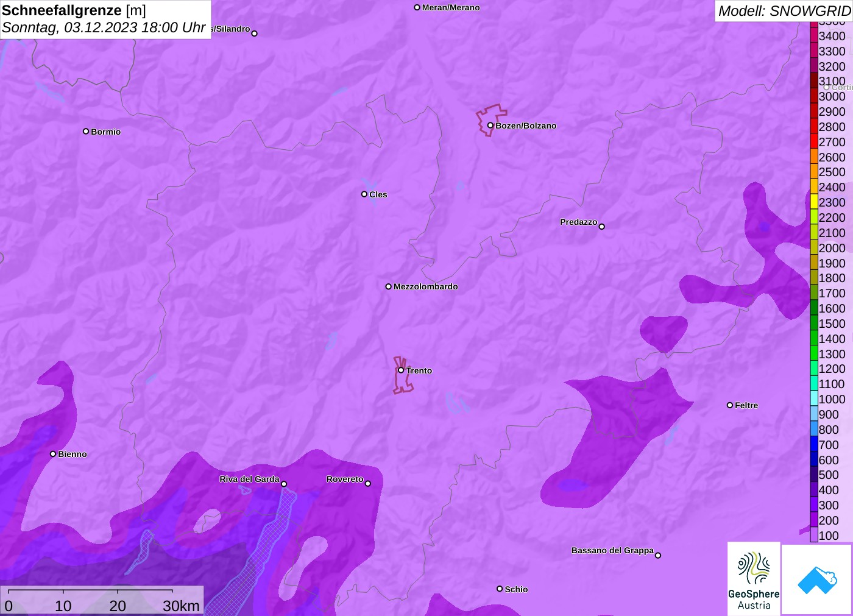This screenshot has width=853, height=616.
Task: Click the Bozen/Bolzano city marker dot
Action: tap(490, 126)
